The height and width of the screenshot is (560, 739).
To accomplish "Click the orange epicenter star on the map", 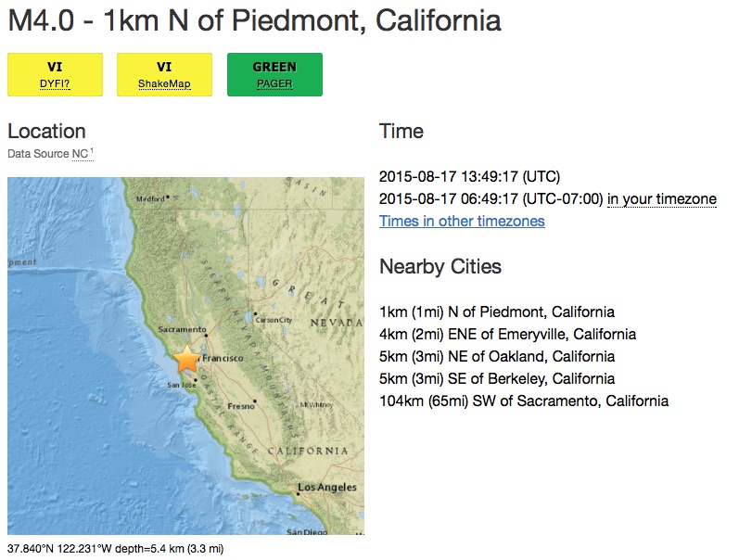I will coord(187,358).
